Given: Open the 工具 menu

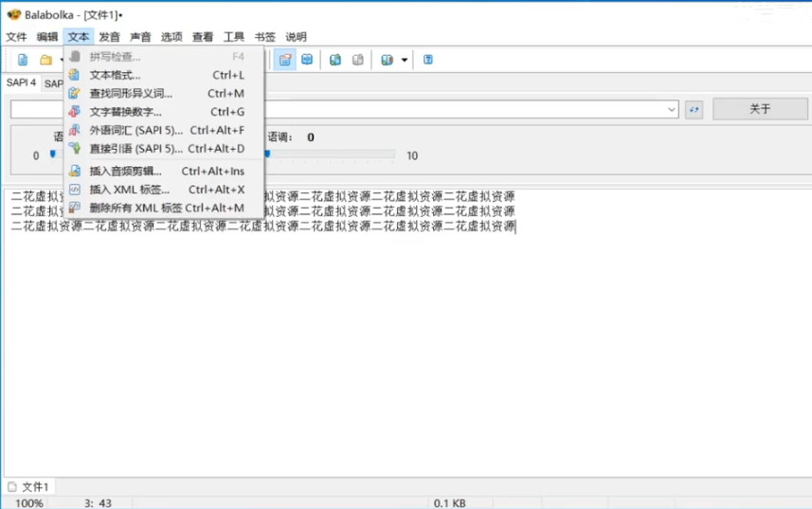Looking at the screenshot, I should pos(233,37).
